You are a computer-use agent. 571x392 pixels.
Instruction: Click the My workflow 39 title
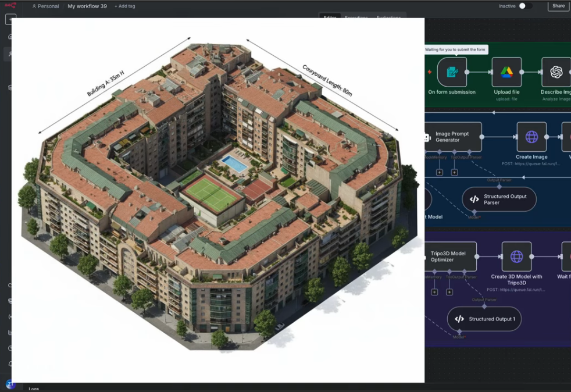tap(87, 6)
